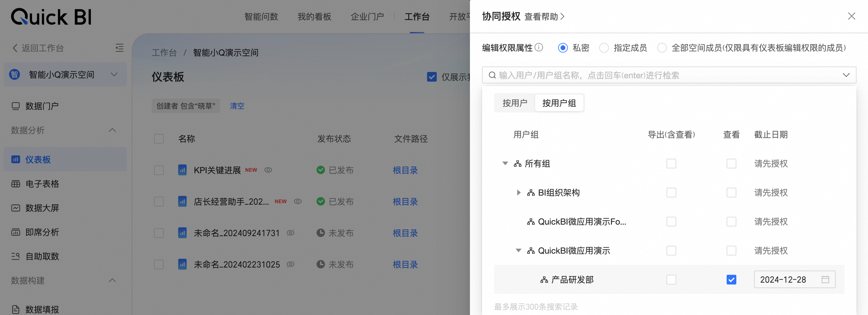868x315 pixels.
Task: Click the eye icon beside 店长经营助手
Action: [x=297, y=201]
